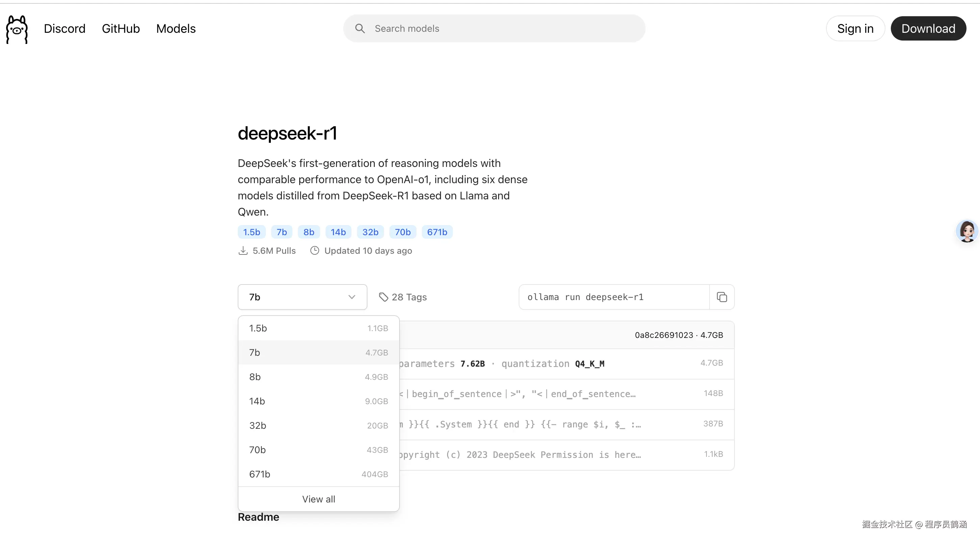The image size is (980, 542).
Task: Click the floating avatar on the right edge
Action: (967, 231)
